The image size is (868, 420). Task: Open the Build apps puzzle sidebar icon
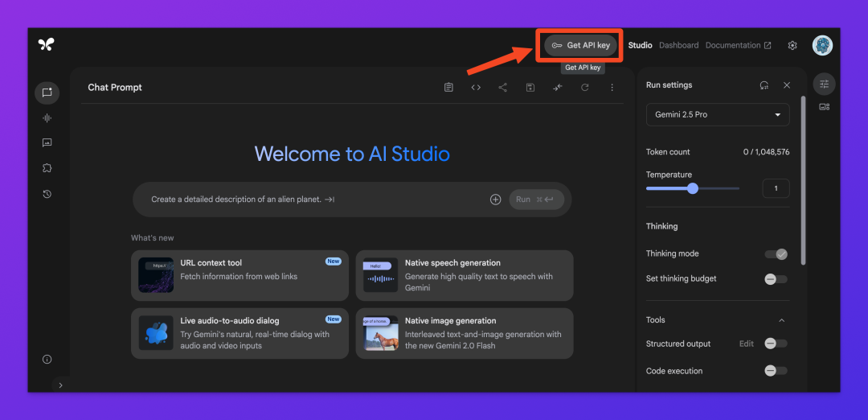47,168
